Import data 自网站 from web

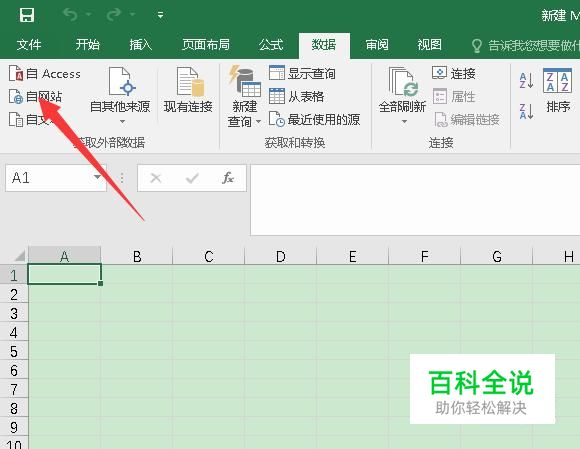tap(36, 97)
